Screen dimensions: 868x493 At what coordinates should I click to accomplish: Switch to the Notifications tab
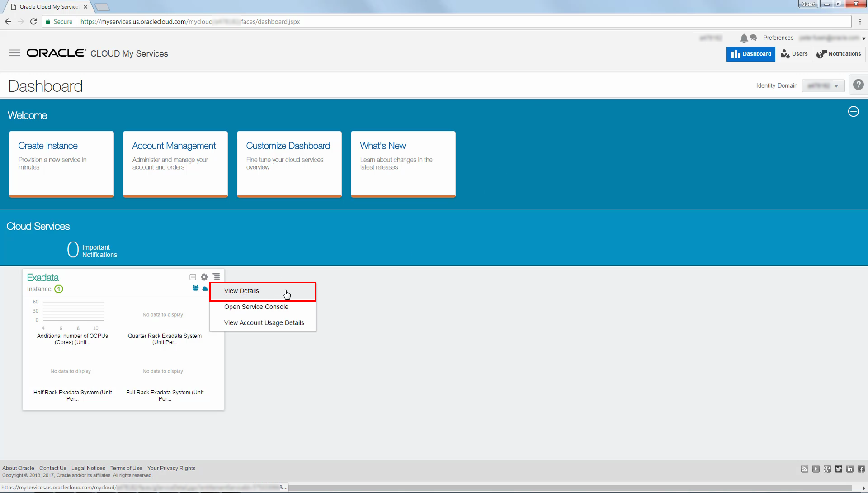839,54
